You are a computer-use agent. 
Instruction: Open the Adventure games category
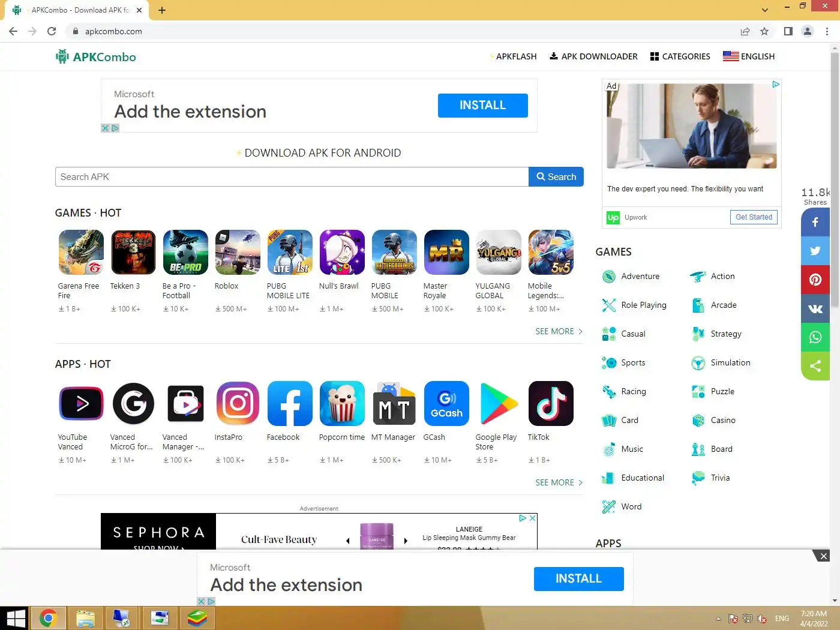631,276
